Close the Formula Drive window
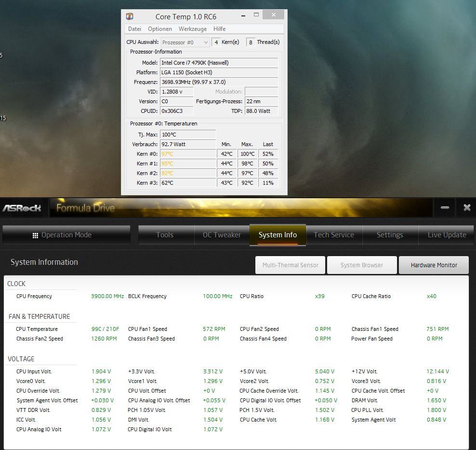Screen dimensions: 476x450 click(x=467, y=207)
